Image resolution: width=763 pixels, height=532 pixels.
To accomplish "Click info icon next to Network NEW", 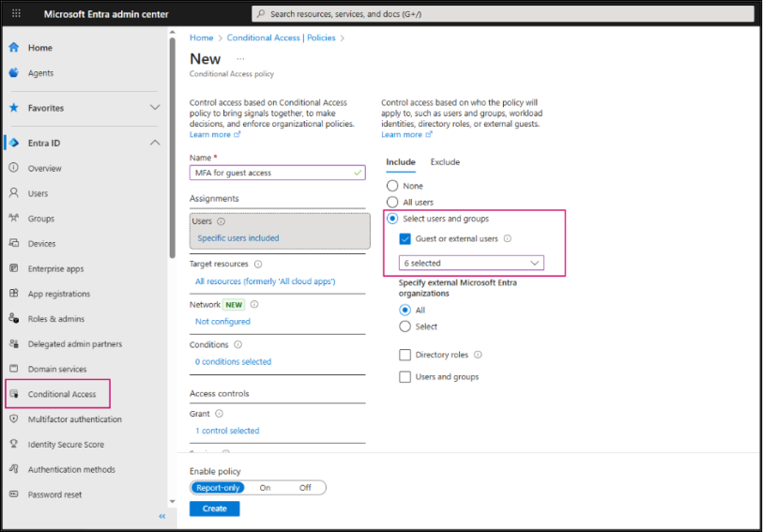I will [x=254, y=304].
